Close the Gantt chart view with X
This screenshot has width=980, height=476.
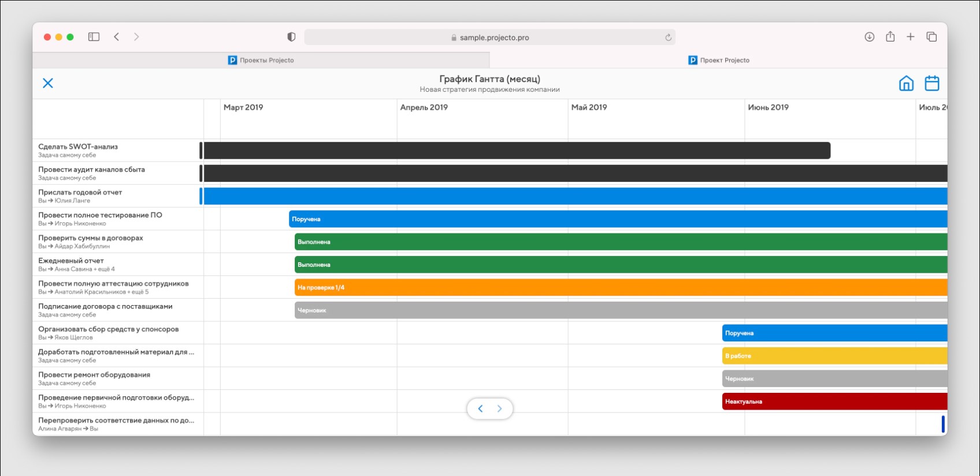click(48, 83)
